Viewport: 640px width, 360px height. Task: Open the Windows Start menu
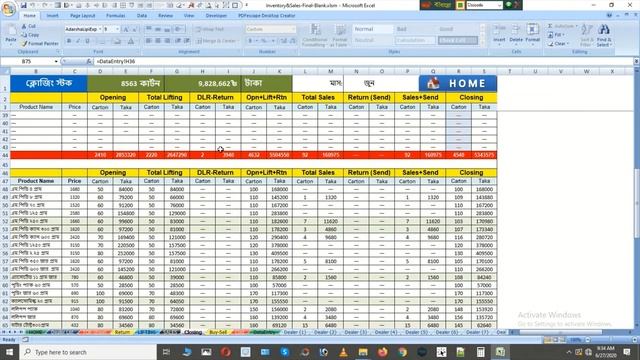click(x=9, y=352)
